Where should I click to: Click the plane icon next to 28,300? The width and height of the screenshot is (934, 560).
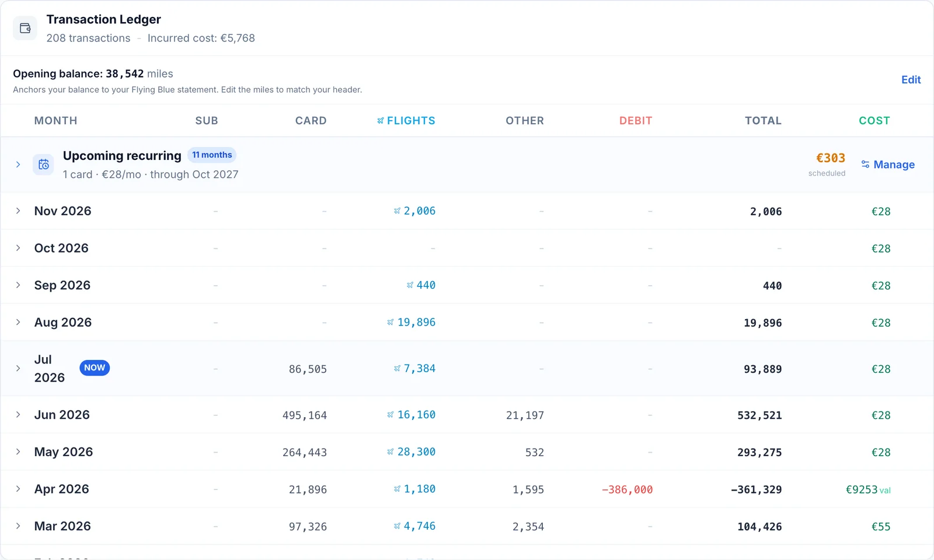tap(391, 452)
